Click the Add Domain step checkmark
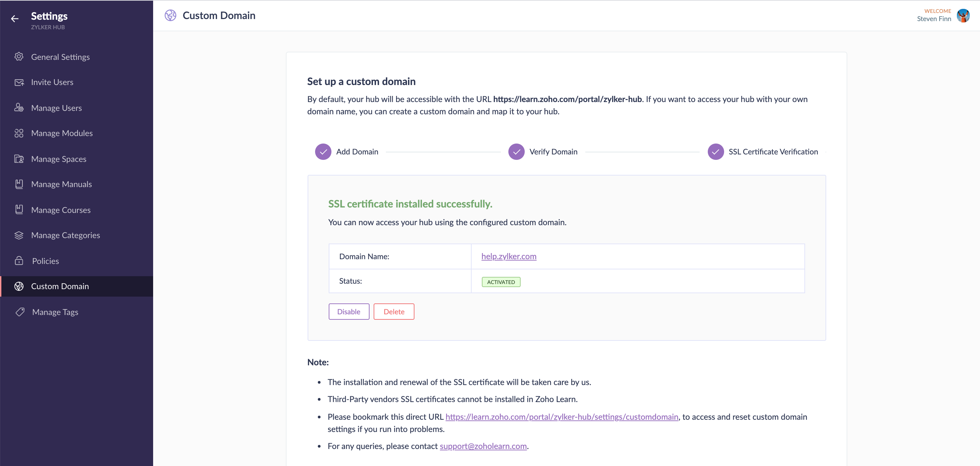 click(323, 152)
